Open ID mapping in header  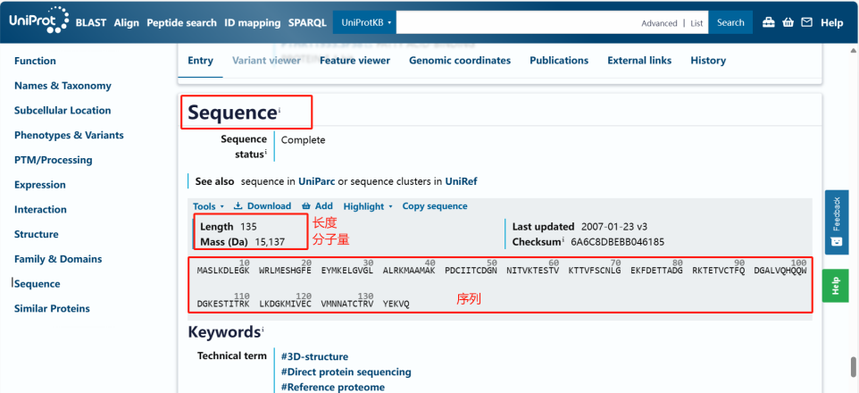click(253, 23)
